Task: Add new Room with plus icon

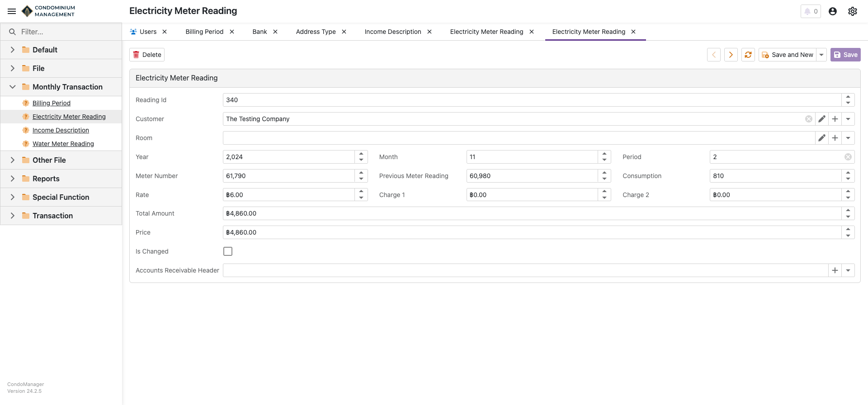Action: coord(835,138)
